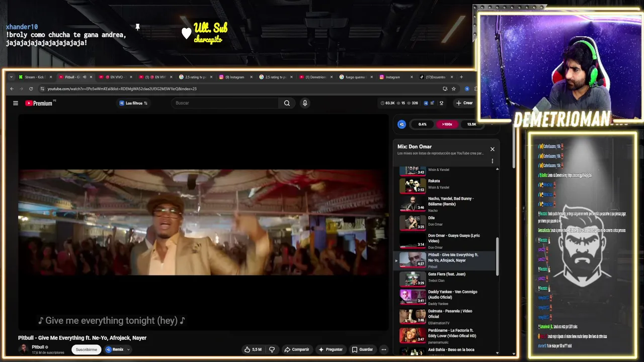Screen dimensions: 644x362
Task: Click the 0.4% vidIQ stat pill
Action: coord(422,124)
